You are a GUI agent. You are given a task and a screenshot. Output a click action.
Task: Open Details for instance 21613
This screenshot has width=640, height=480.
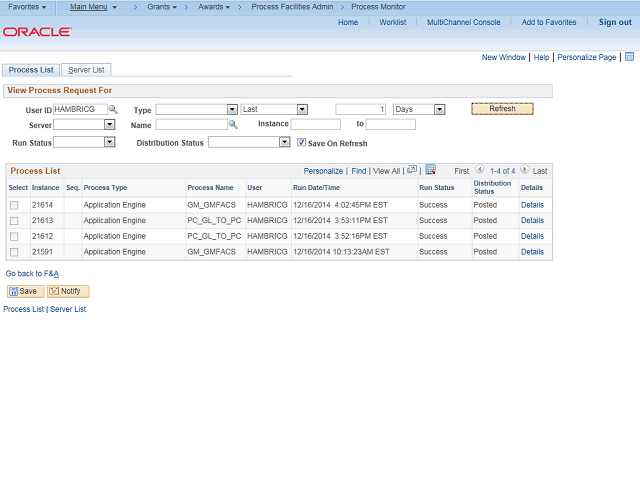pos(532,220)
